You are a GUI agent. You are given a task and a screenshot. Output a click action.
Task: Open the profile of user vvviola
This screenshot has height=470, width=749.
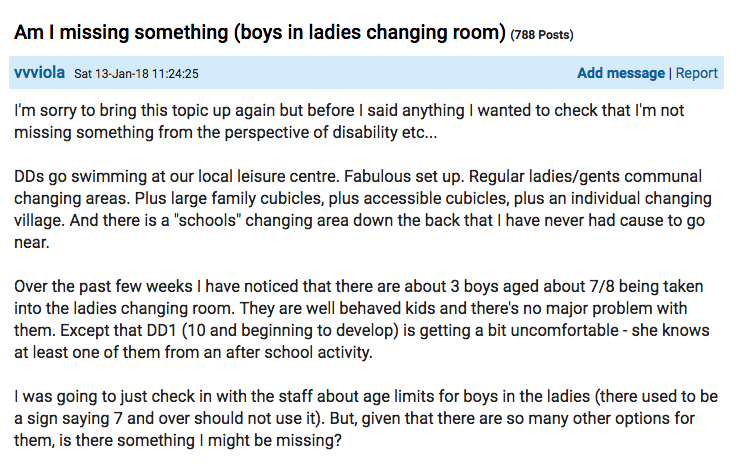pos(40,73)
